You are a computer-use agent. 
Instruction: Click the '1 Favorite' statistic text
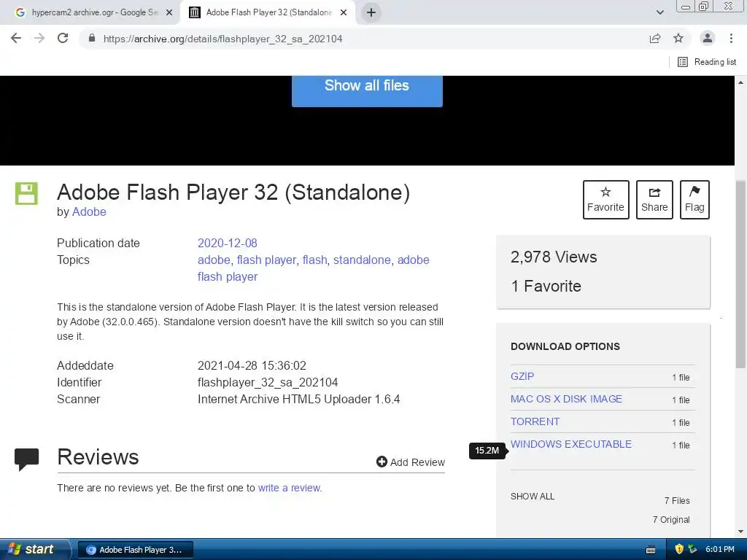tap(546, 286)
